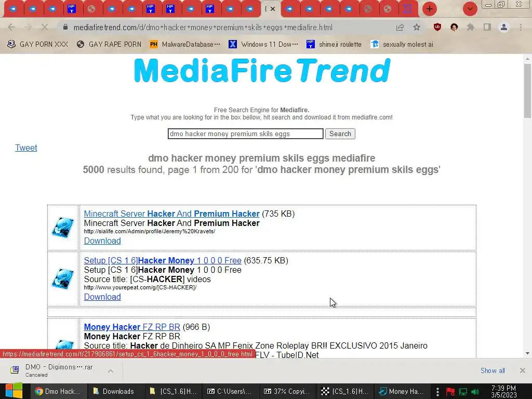Open the uBlock Origin extension

[x=437, y=27]
